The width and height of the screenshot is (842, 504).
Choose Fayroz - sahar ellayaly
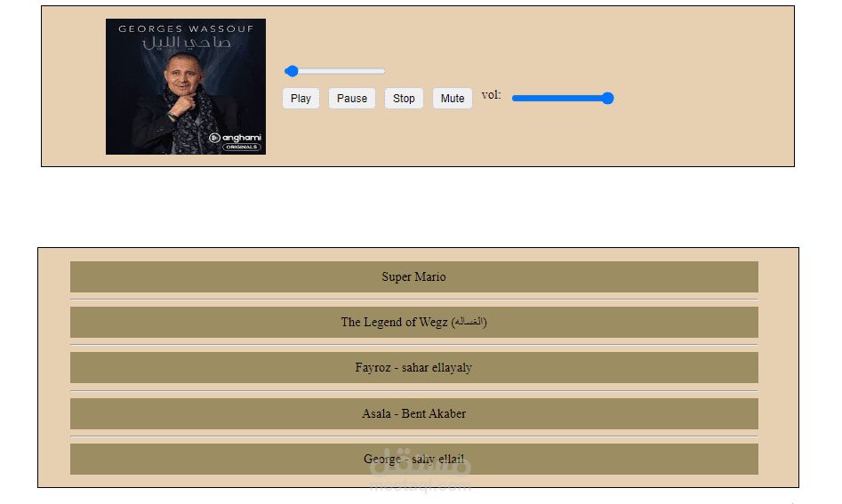(x=414, y=368)
